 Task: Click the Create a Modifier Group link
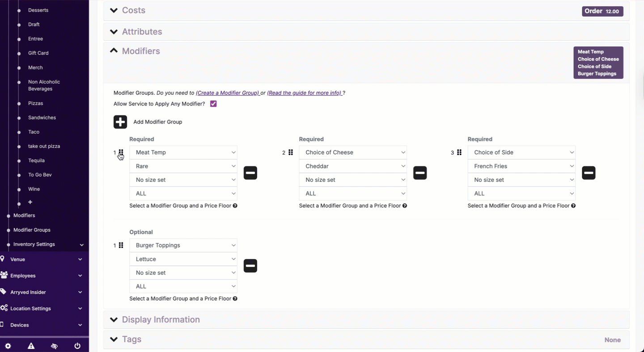click(x=227, y=93)
